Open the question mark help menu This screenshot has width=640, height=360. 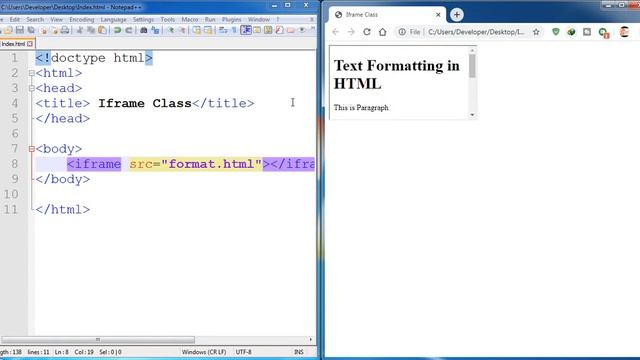pos(278,19)
